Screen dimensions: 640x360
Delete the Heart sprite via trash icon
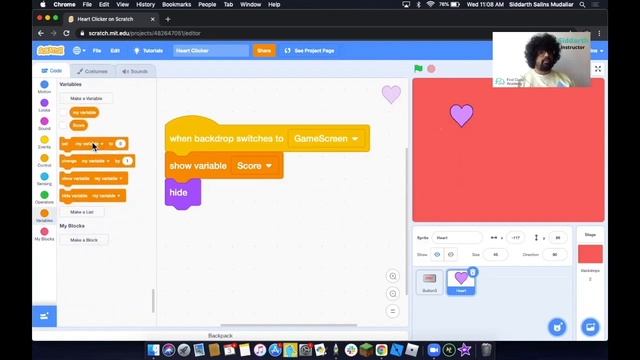pos(473,272)
